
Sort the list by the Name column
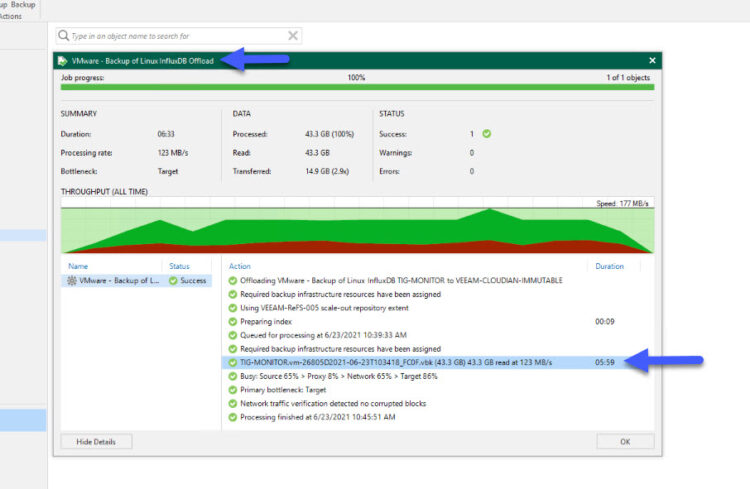click(77, 266)
